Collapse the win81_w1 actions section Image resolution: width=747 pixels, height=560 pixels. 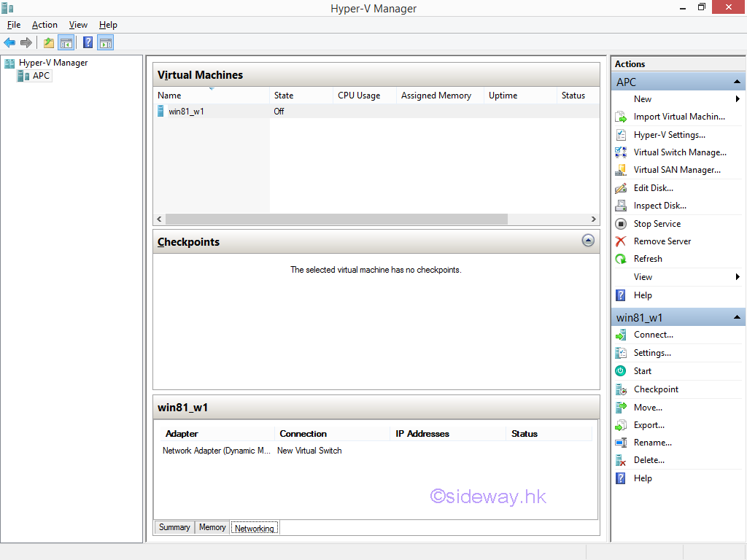coord(737,317)
